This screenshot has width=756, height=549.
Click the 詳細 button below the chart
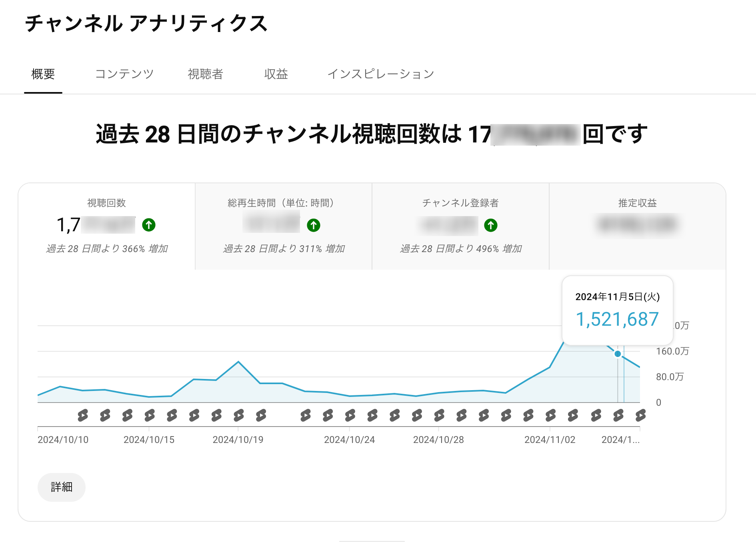point(61,487)
